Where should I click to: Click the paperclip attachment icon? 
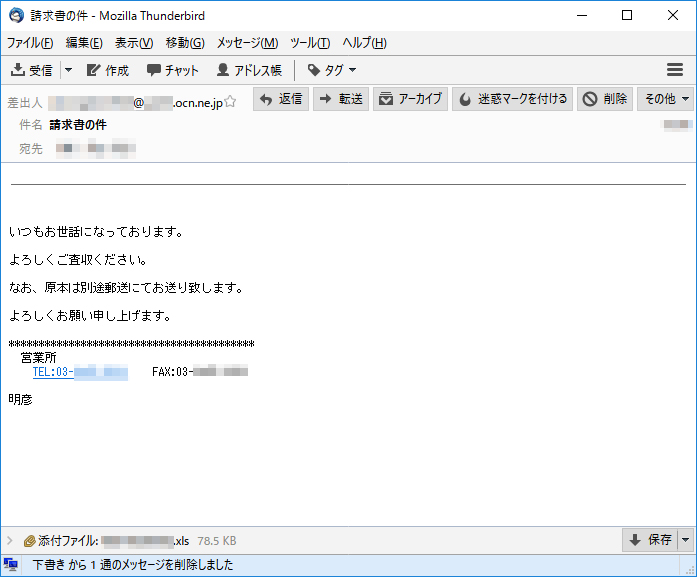(29, 541)
